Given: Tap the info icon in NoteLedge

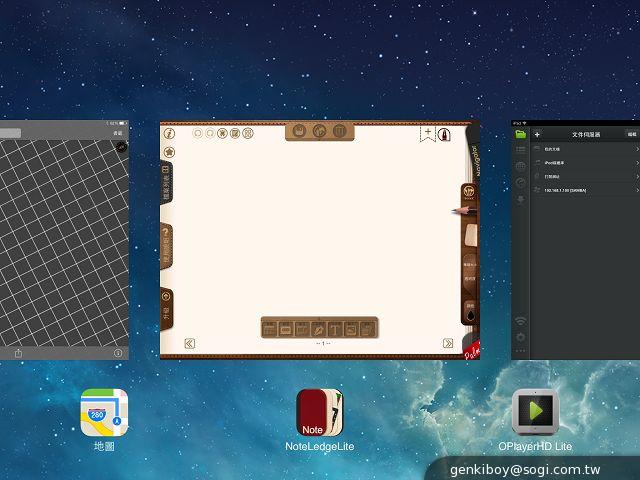Looking at the screenshot, I should [169, 133].
